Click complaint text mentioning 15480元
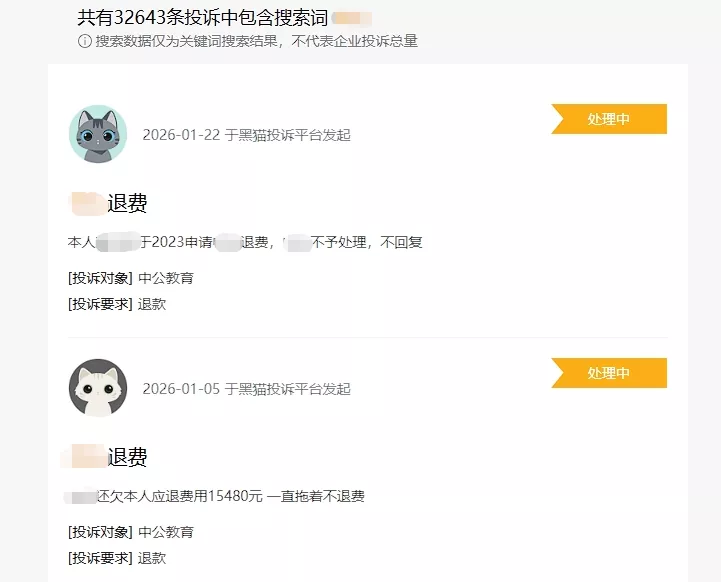The height and width of the screenshot is (582, 721). click(x=215, y=496)
